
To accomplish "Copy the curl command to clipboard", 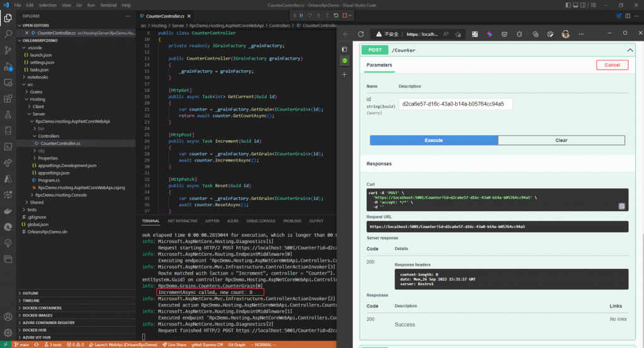I will click(x=621, y=206).
